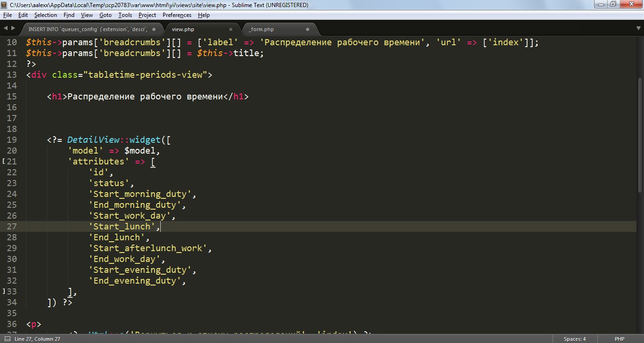The width and height of the screenshot is (644, 343).
Task: Click line number 13 in the gutter
Action: (12, 75)
